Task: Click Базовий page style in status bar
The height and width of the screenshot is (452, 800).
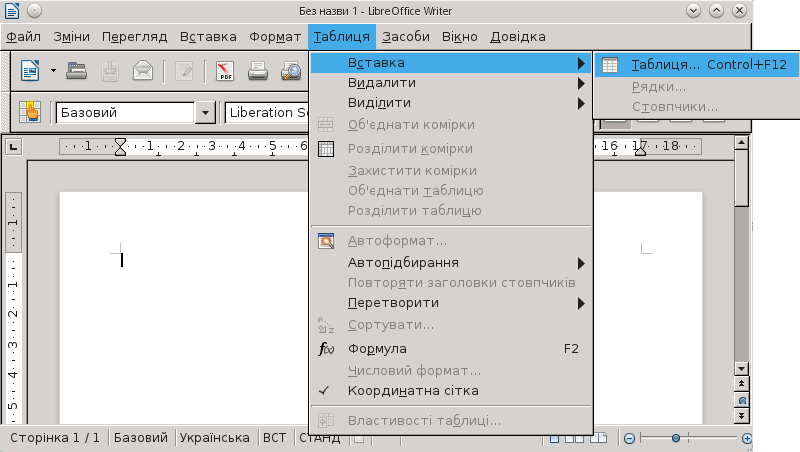Action: pyautogui.click(x=140, y=438)
